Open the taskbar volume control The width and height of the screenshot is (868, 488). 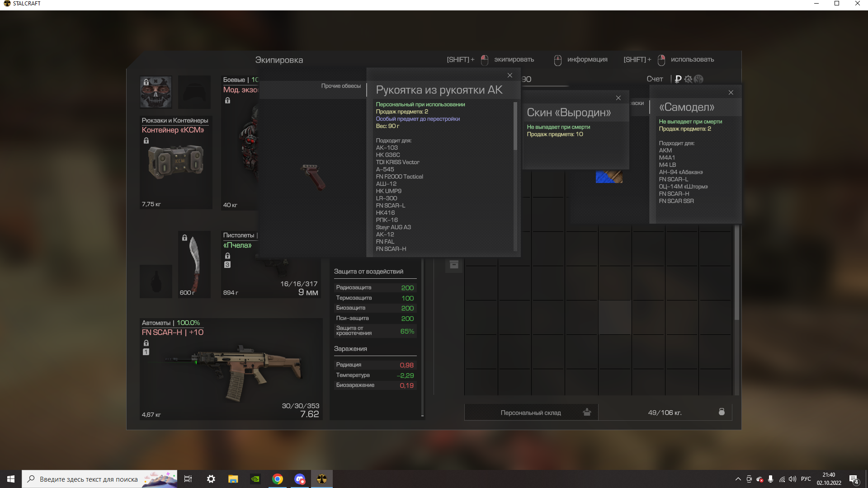(x=793, y=479)
